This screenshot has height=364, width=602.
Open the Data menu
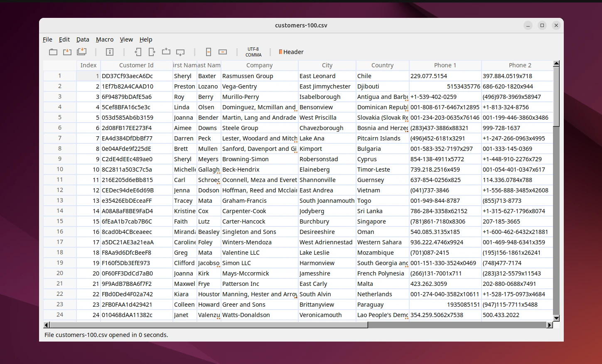[x=83, y=39]
